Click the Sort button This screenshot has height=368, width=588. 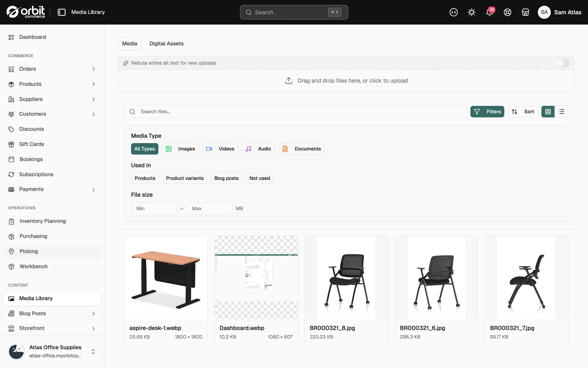[523, 112]
